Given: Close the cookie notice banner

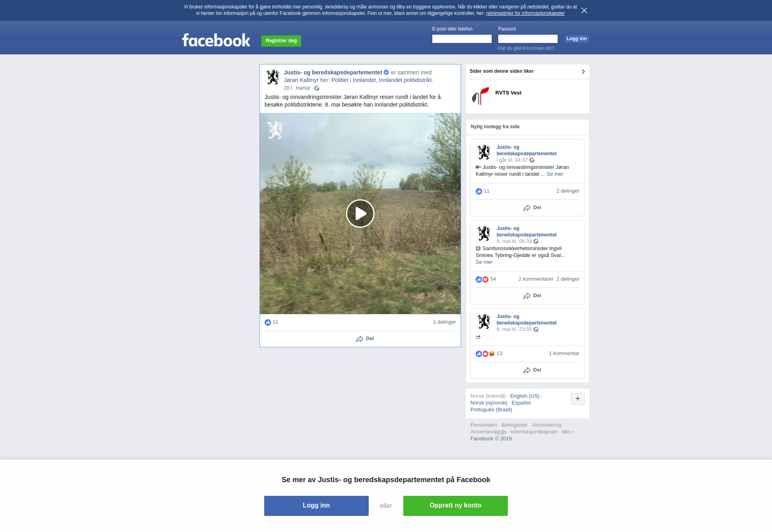Looking at the screenshot, I should [x=584, y=10].
